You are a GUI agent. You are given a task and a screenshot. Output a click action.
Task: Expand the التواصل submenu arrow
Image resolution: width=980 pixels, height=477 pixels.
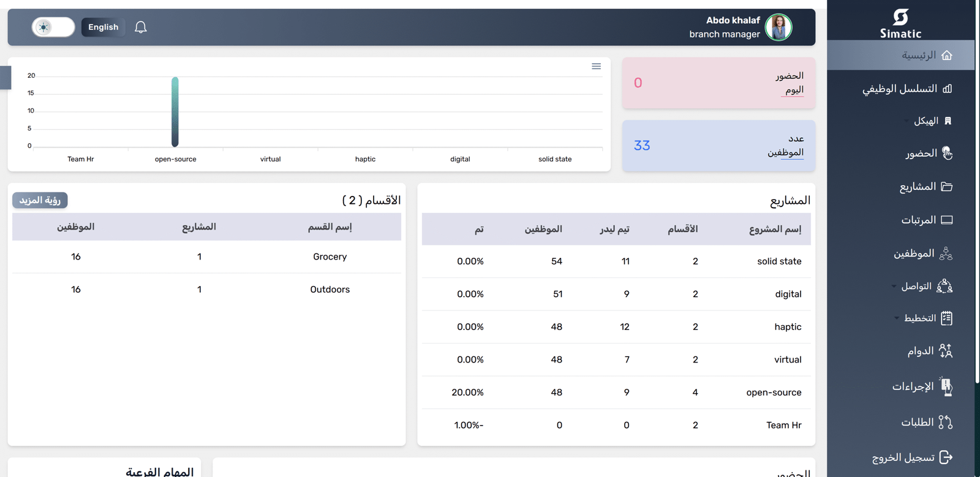(x=895, y=287)
